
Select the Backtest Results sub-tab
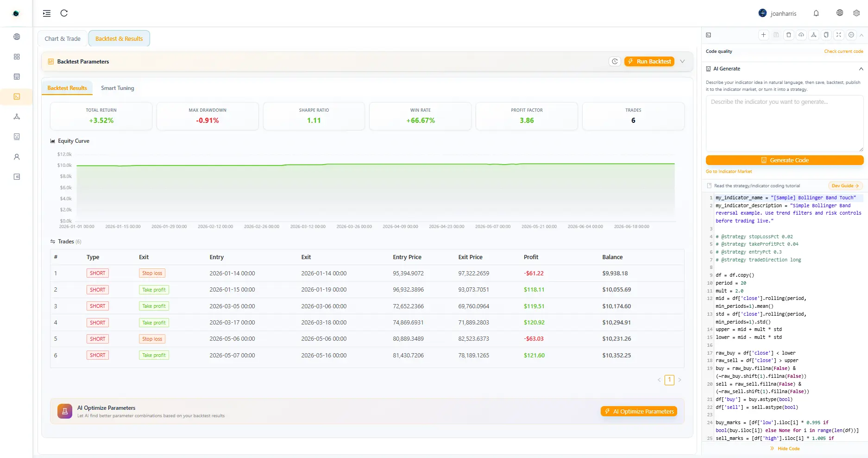(67, 88)
